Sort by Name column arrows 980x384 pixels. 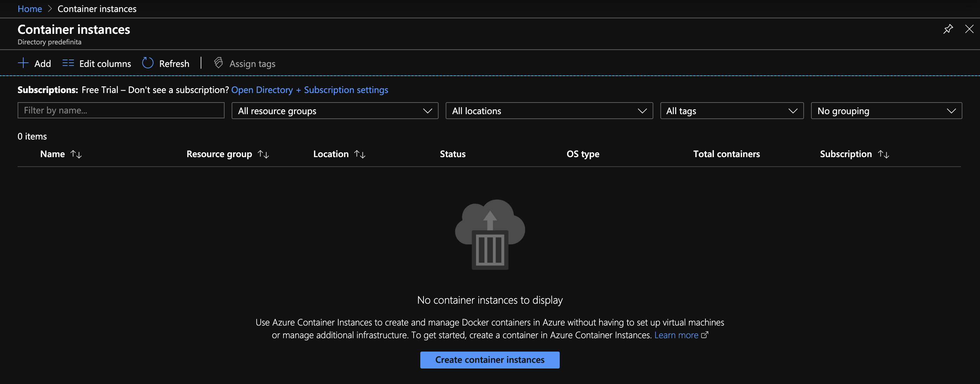click(76, 154)
